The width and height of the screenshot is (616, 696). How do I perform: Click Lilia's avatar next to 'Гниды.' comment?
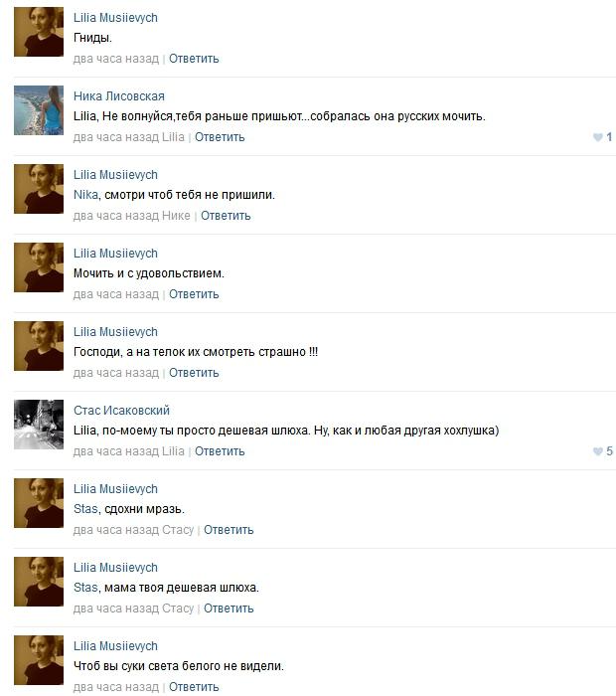coord(39,32)
